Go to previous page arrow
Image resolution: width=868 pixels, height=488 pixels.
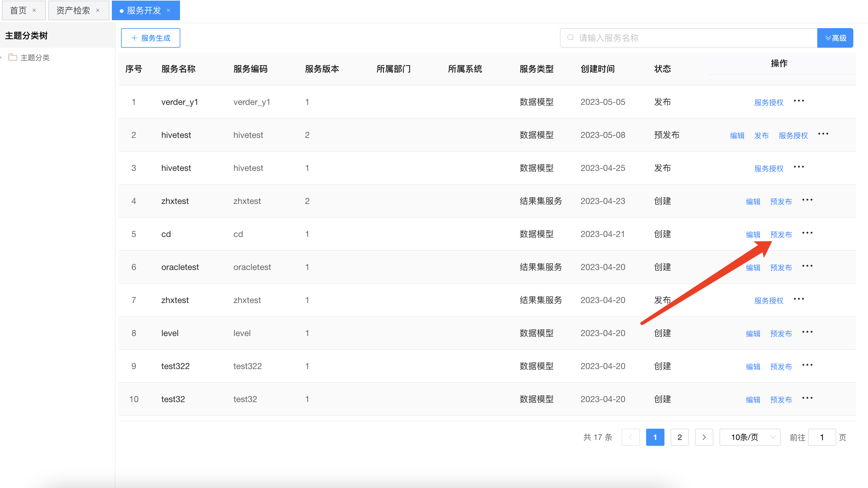click(631, 437)
